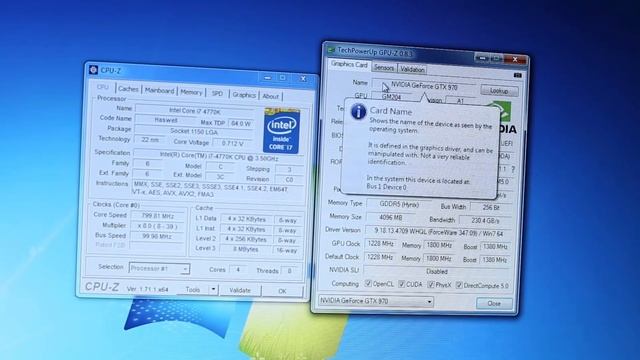Click the Driver Version field in GPU-Z
This screenshot has height=360, width=640.
click(x=437, y=233)
